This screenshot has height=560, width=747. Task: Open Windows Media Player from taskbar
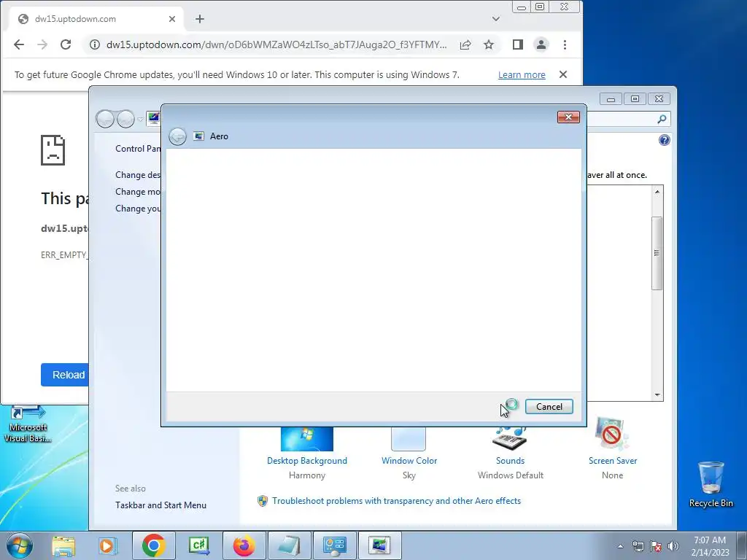point(107,546)
